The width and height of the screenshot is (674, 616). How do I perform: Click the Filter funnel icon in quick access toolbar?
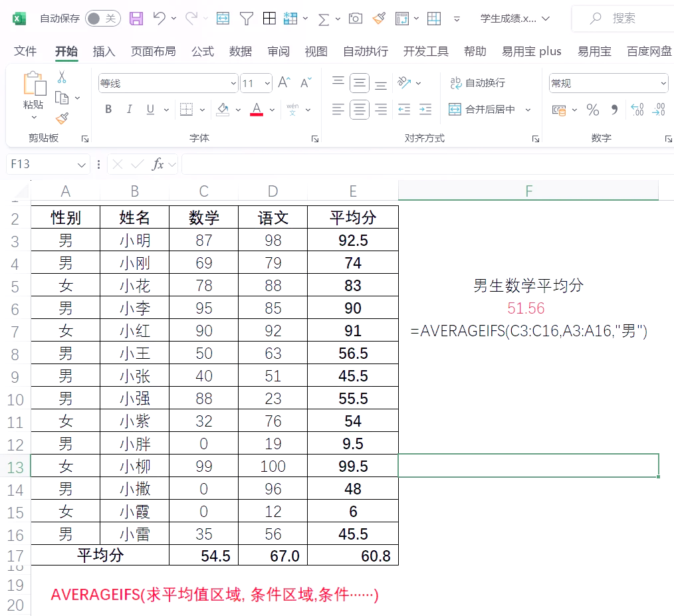tap(247, 19)
